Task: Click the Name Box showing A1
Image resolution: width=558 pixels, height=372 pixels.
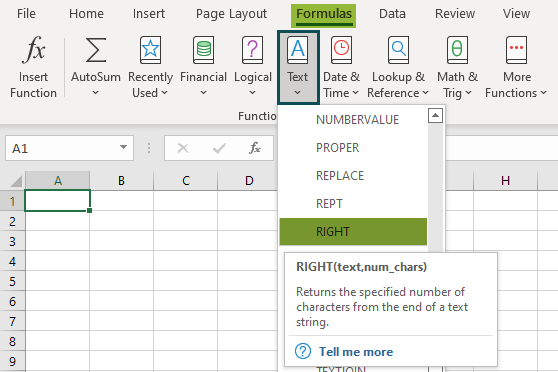Action: coord(69,148)
